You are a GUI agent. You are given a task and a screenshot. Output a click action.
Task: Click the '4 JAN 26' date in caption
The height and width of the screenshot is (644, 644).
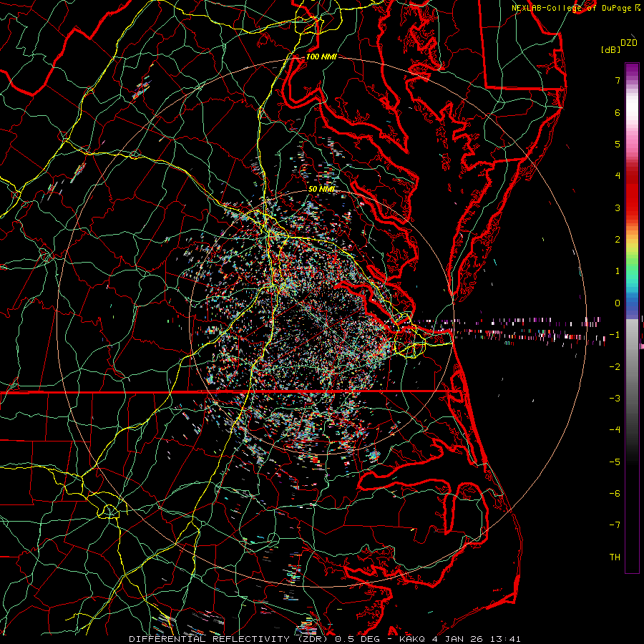[x=456, y=639]
